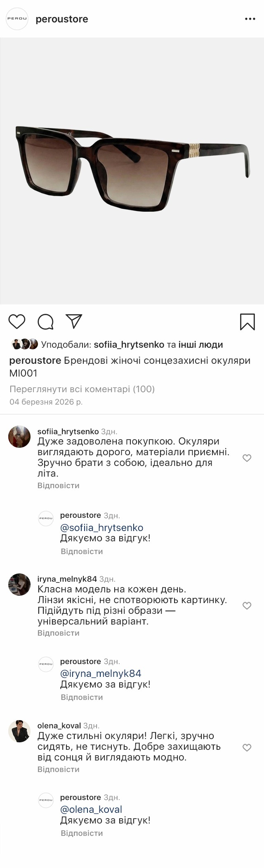Reply to sofiia_hrytsenko's comment
Screen dimensions: 264x868
(58, 485)
